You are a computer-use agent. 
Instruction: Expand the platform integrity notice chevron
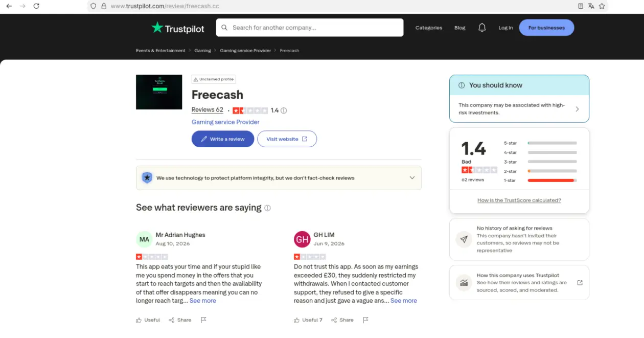tap(412, 178)
